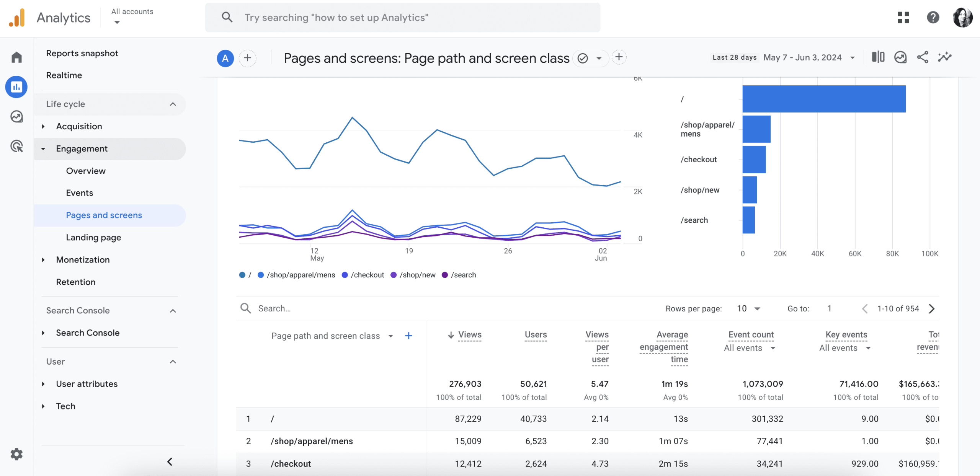Viewport: 980px width, 476px height.
Task: Go to the next page of table rows
Action: (x=932, y=309)
